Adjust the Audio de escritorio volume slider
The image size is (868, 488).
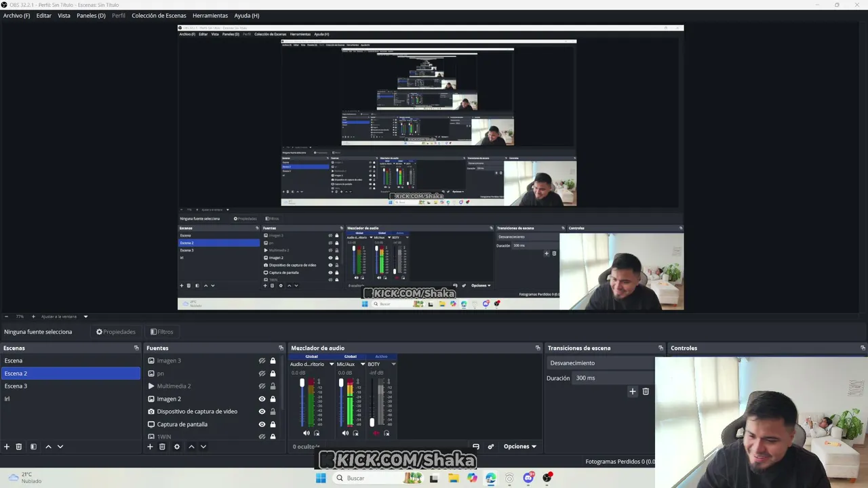pos(302,384)
